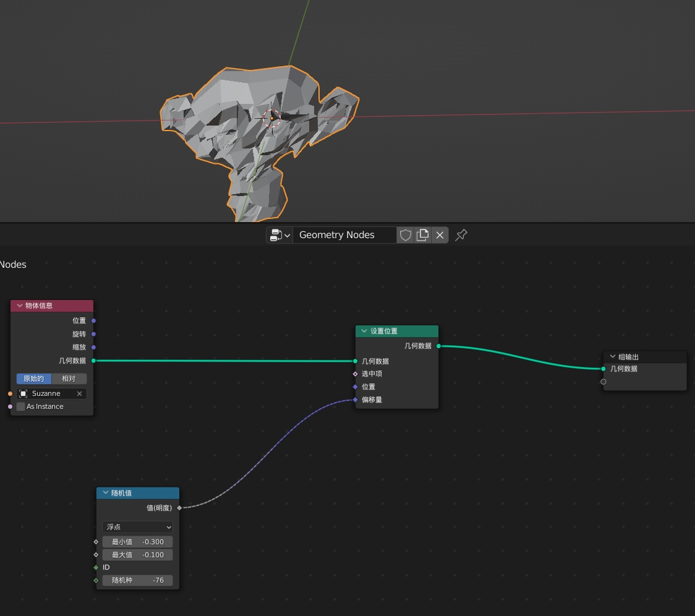Click the Suzanne object field
The height and width of the screenshot is (616, 695).
pyautogui.click(x=51, y=393)
